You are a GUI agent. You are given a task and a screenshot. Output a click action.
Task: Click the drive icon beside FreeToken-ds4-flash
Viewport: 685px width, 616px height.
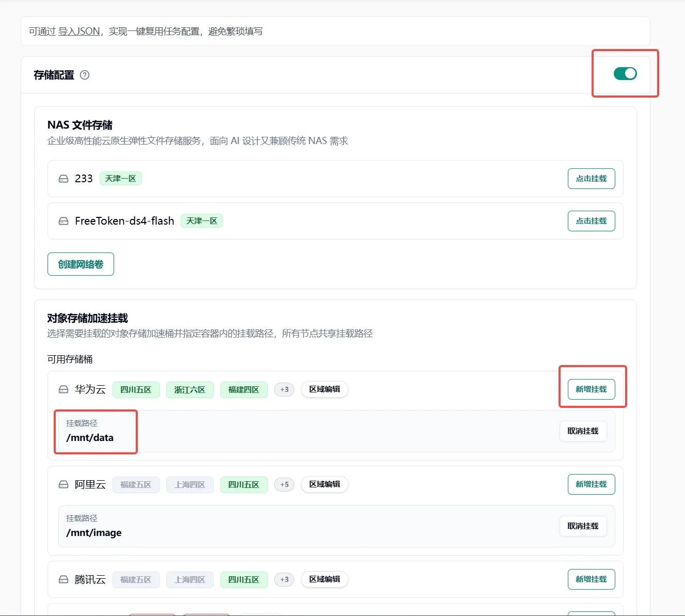point(63,221)
